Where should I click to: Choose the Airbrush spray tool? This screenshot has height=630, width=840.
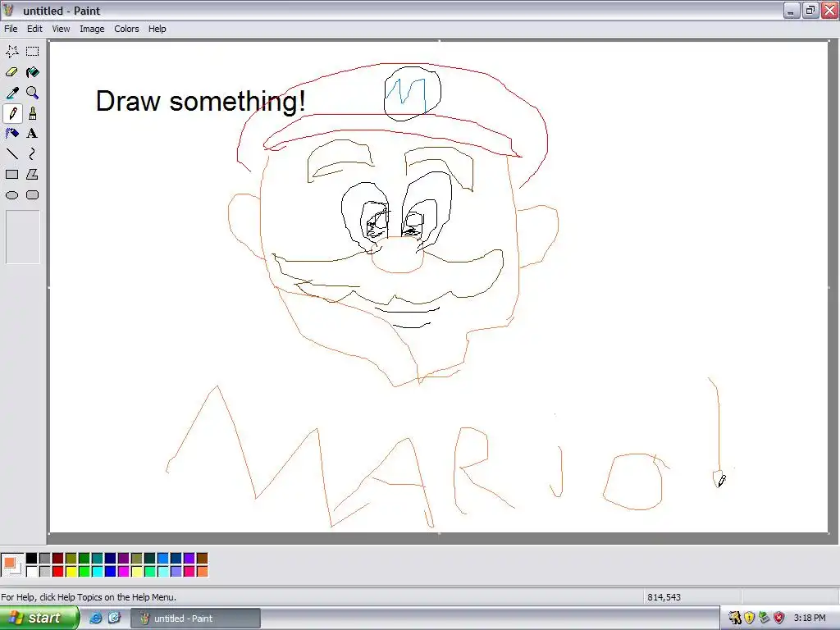click(12, 134)
